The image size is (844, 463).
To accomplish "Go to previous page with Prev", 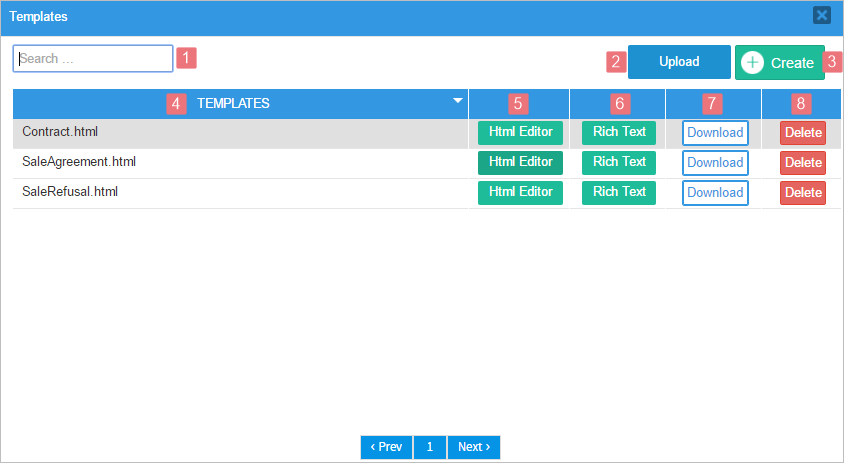I will (386, 447).
